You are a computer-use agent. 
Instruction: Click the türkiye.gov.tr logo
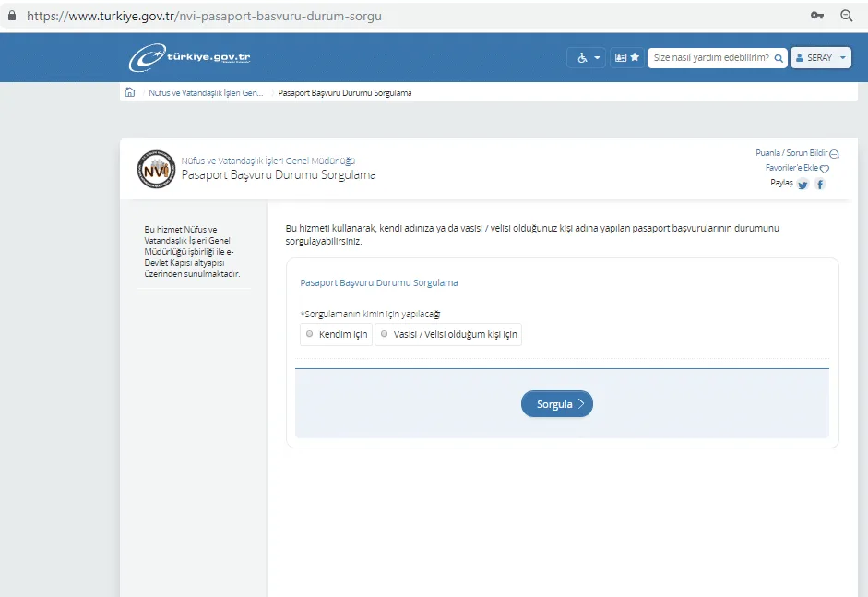[189, 57]
